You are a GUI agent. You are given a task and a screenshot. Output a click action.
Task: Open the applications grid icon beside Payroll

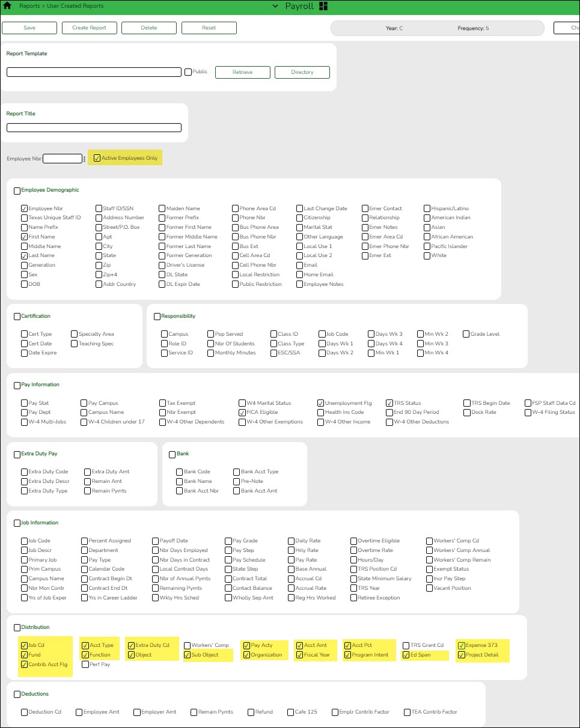322,5
